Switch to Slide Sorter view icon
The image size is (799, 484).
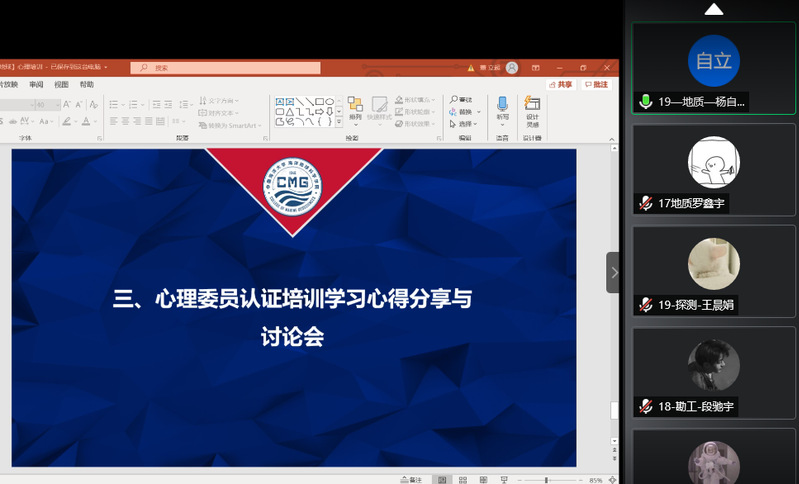click(462, 480)
